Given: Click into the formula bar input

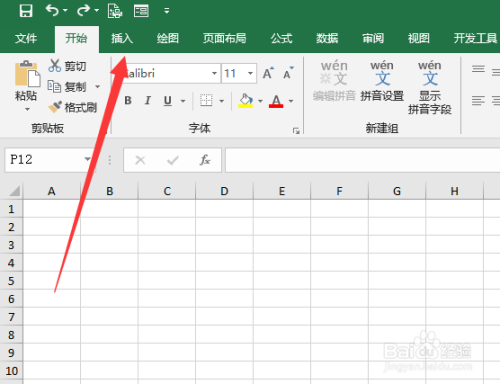Looking at the screenshot, I should pyautogui.click(x=363, y=160).
